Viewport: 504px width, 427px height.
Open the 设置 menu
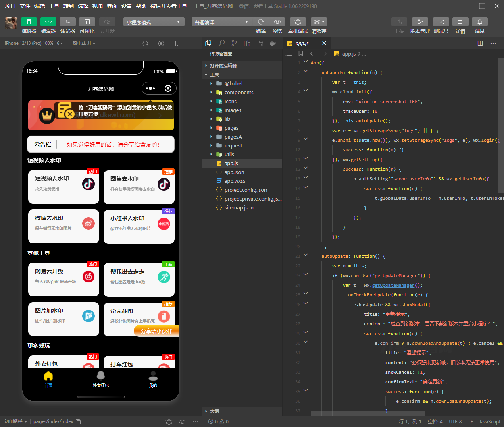127,6
